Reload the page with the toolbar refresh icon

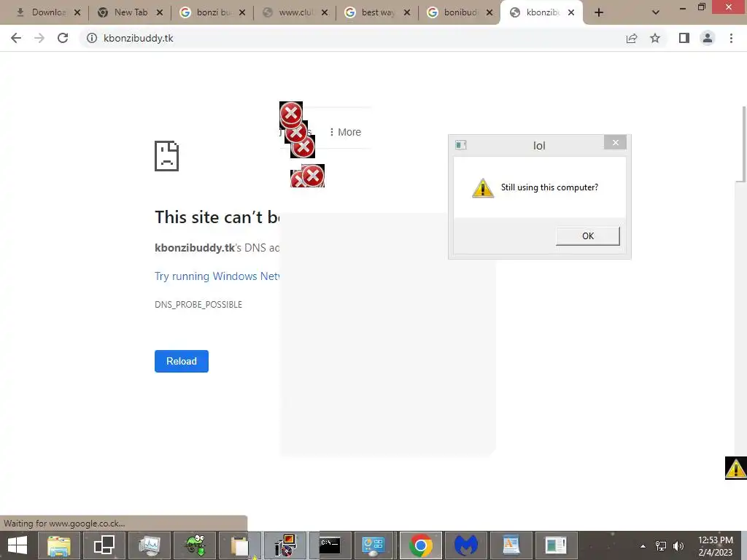coord(63,38)
